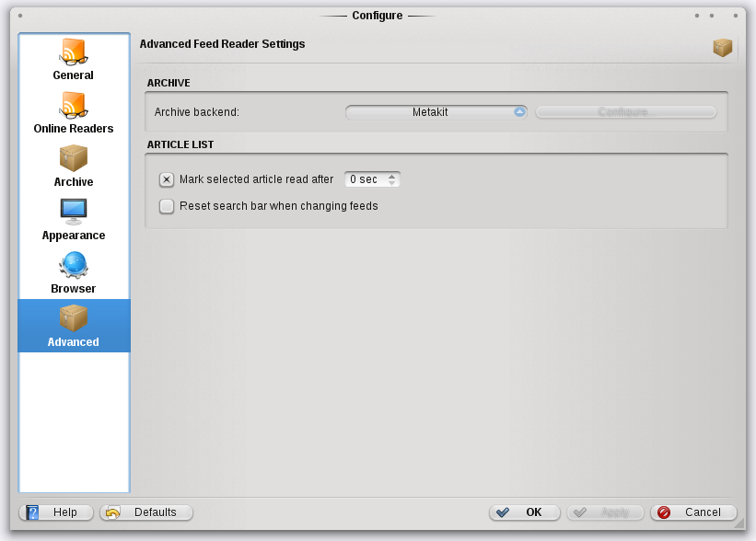The height and width of the screenshot is (541, 756).
Task: Enable Reset search bar when changing feeds
Action: (x=167, y=206)
